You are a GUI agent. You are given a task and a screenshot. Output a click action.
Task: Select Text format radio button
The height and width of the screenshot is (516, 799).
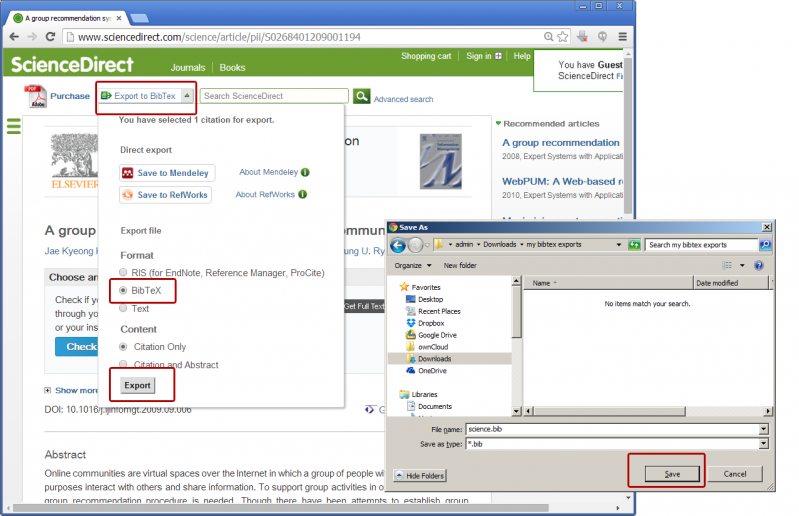click(123, 308)
